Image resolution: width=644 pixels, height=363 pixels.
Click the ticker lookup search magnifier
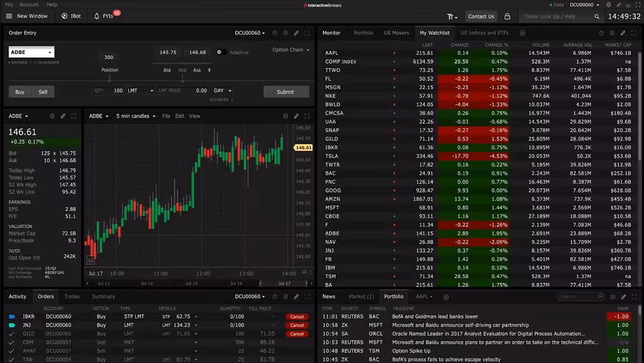pos(597,17)
